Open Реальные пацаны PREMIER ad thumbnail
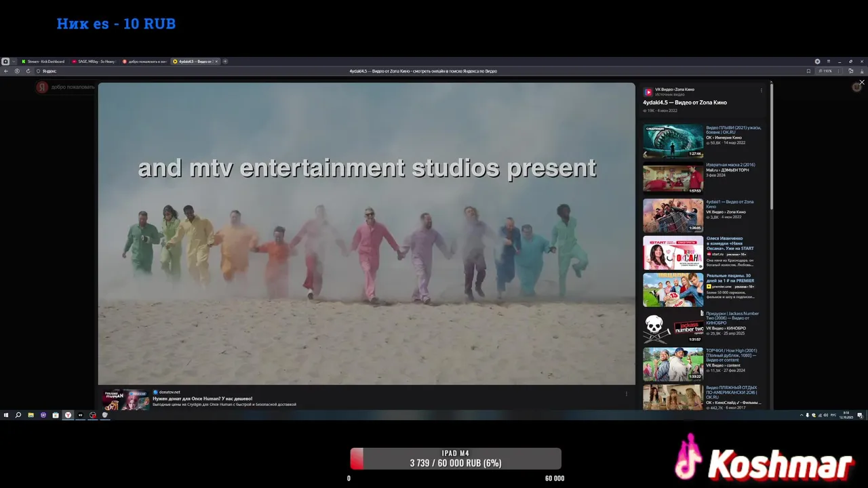 (x=673, y=290)
